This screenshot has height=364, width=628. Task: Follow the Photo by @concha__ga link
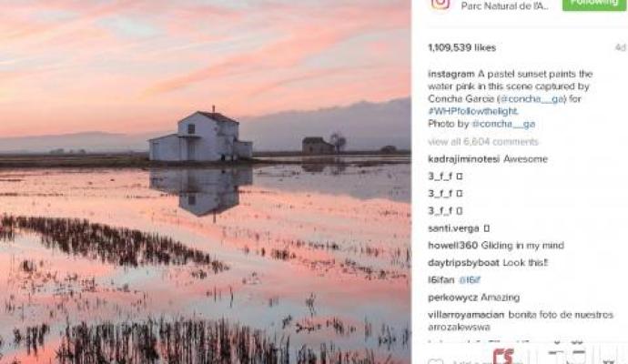click(503, 124)
